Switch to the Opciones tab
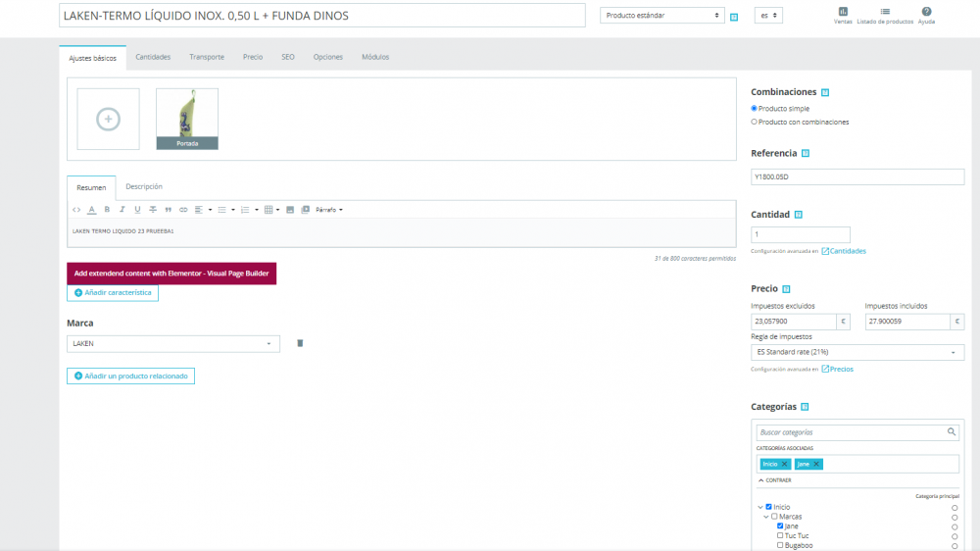Image resolution: width=980 pixels, height=551 pixels. (x=328, y=57)
